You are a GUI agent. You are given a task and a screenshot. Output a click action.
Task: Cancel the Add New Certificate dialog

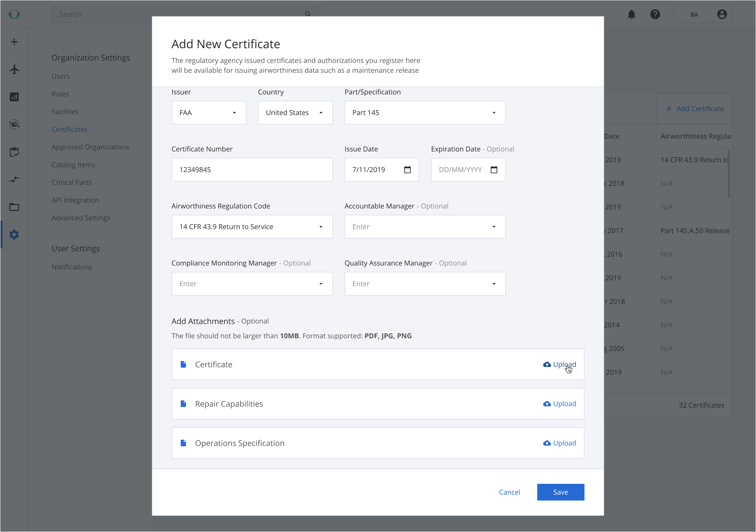click(x=509, y=492)
